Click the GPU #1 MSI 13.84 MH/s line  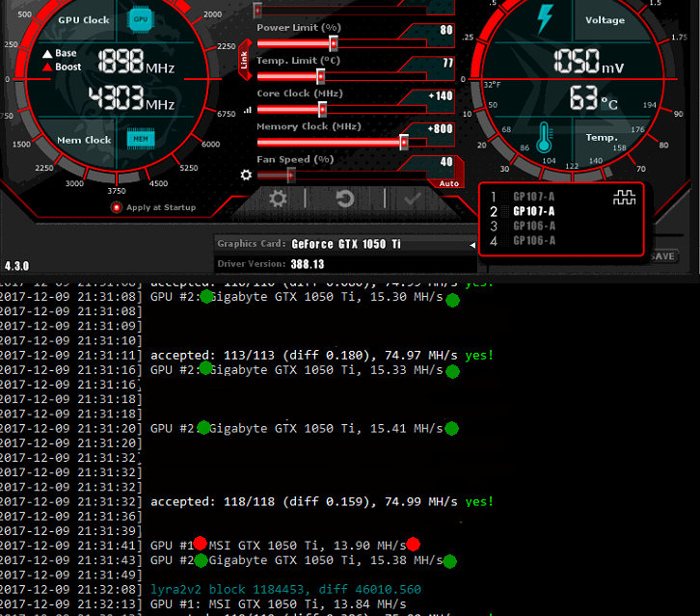tap(279, 603)
